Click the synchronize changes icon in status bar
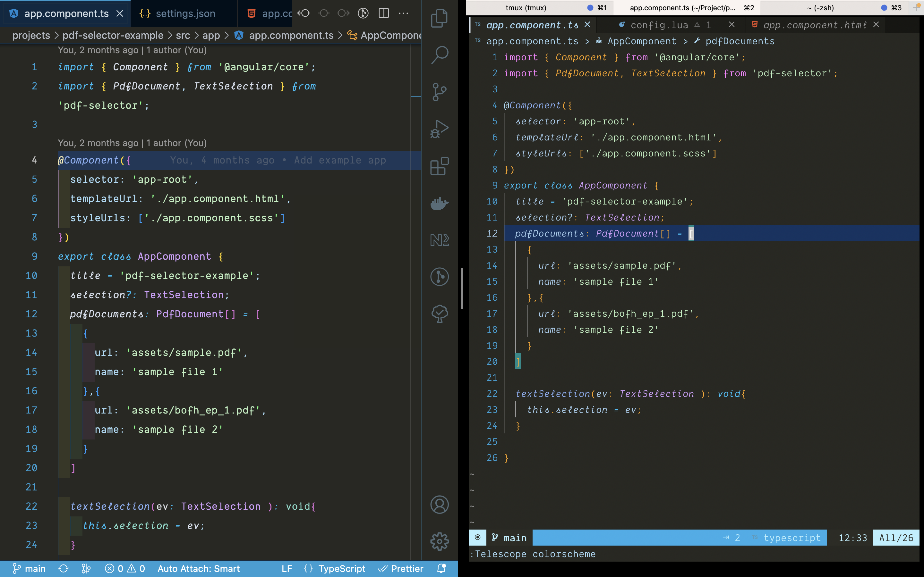This screenshot has height=577, width=924. click(64, 569)
